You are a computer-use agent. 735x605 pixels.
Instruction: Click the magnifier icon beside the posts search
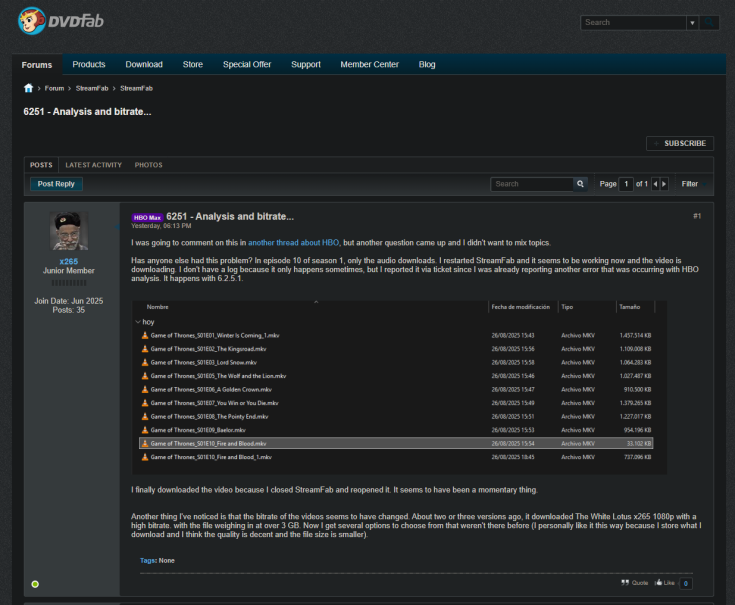coord(580,184)
